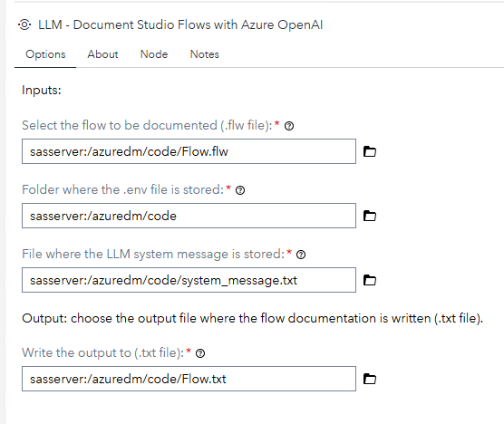The image size is (504, 424).
Task: Open the Notes tab
Action: (x=205, y=54)
